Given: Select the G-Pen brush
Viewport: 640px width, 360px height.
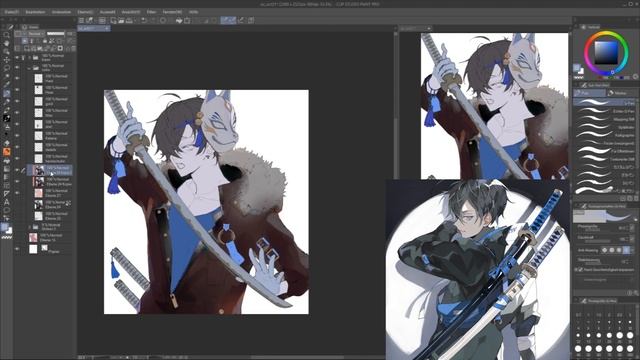Looking at the screenshot, I should (604, 103).
